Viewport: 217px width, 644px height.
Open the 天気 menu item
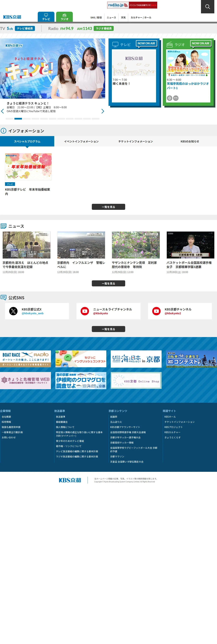pos(123,18)
